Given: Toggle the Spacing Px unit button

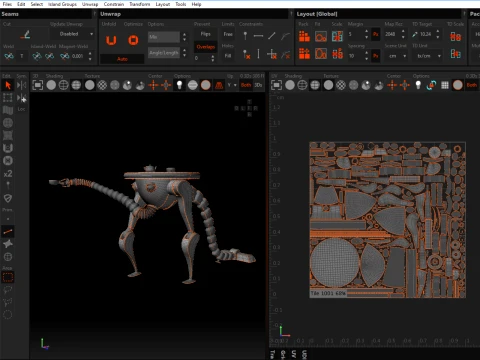Looking at the screenshot, I should [376, 56].
